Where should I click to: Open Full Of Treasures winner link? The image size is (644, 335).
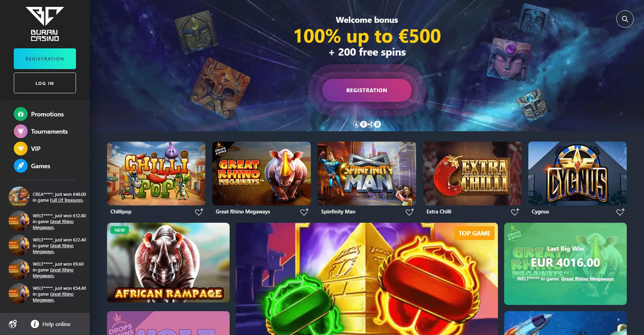(67, 200)
